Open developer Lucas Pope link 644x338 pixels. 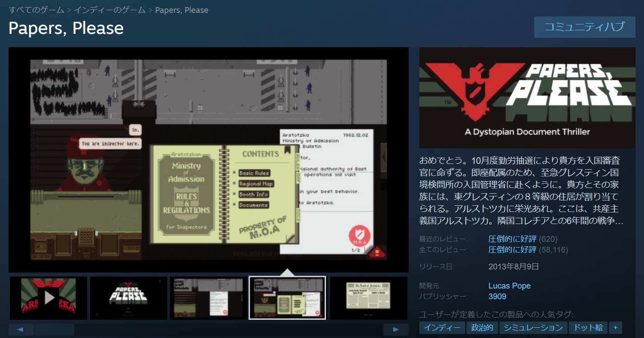[509, 286]
